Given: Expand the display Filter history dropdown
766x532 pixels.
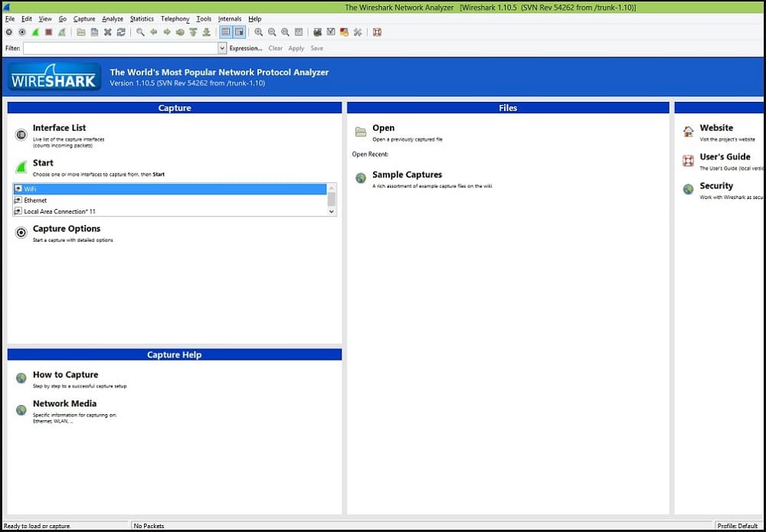Looking at the screenshot, I should (222, 48).
